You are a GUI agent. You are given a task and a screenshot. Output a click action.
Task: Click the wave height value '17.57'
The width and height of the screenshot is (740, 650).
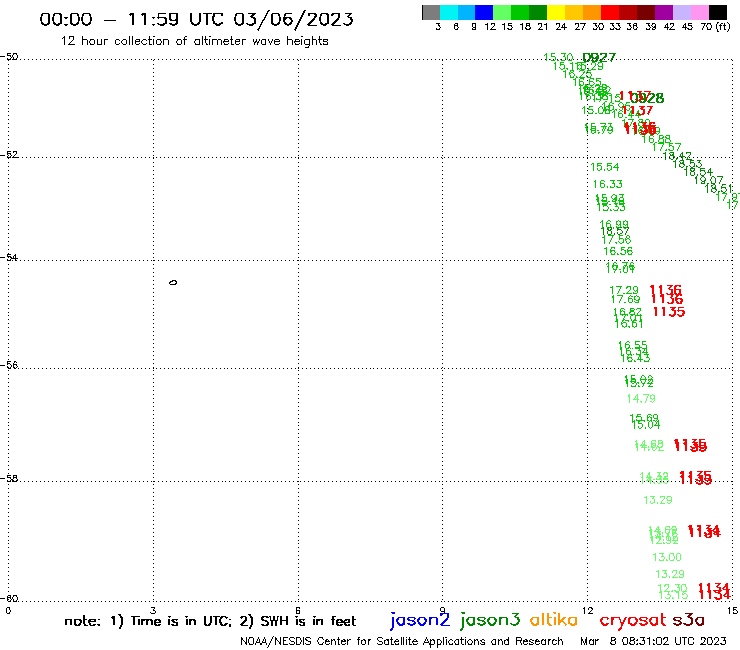667,147
